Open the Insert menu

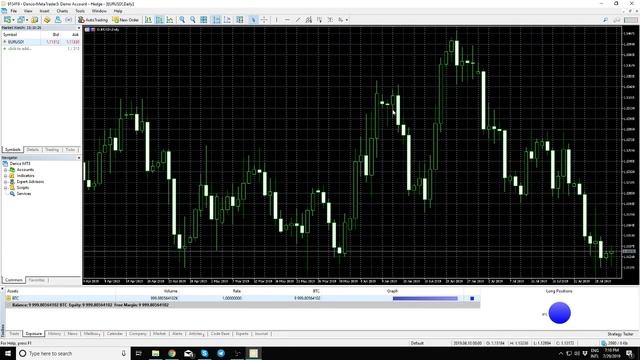coord(44,11)
